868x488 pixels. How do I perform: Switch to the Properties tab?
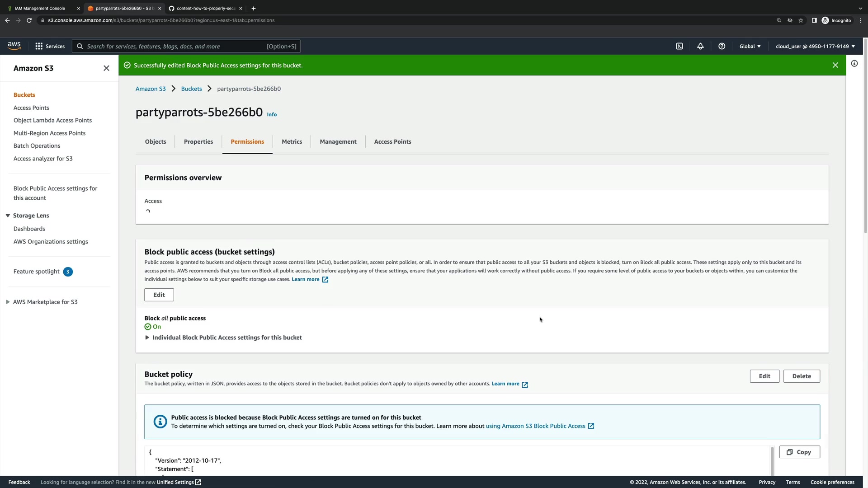coord(198,142)
